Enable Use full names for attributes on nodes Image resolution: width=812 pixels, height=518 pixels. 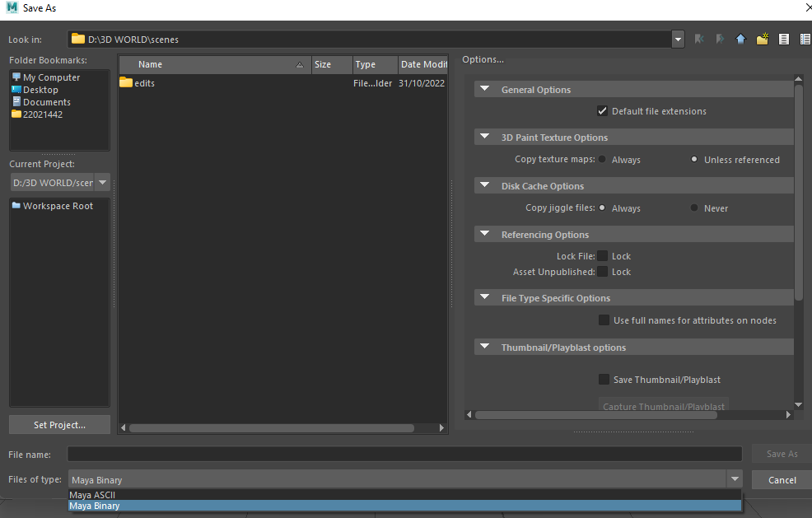coord(604,320)
